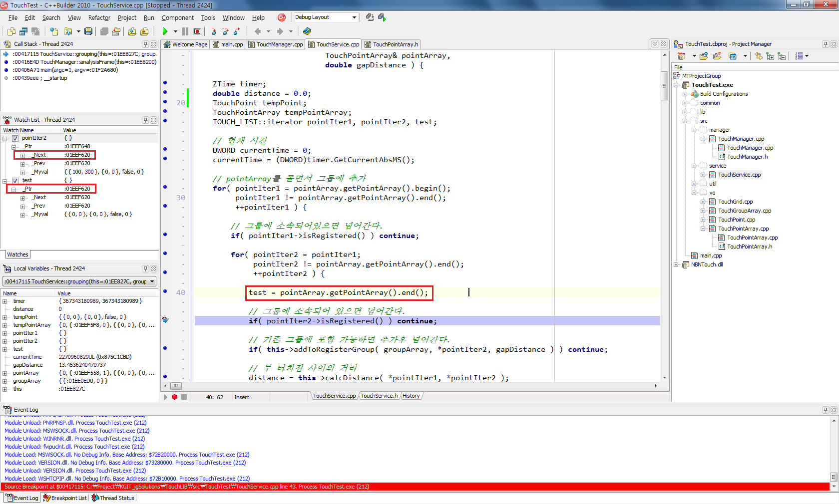Screen dimensions: 839x504
Task: Click the Program Reset stop icon
Action: coord(197,31)
